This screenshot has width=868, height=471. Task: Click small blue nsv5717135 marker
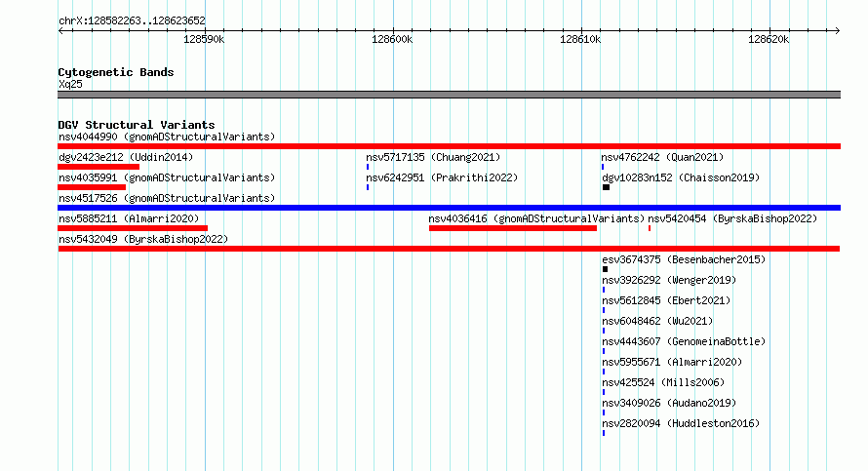(368, 167)
